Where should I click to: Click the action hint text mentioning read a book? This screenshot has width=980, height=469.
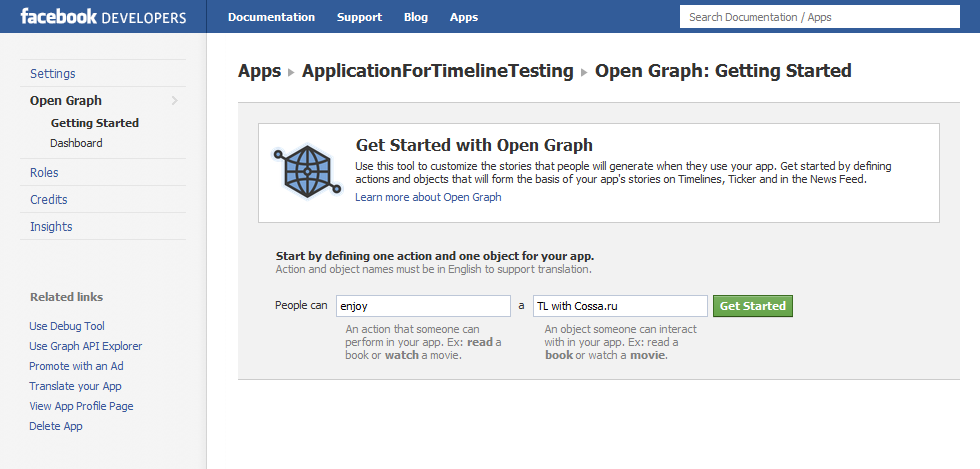[423, 342]
